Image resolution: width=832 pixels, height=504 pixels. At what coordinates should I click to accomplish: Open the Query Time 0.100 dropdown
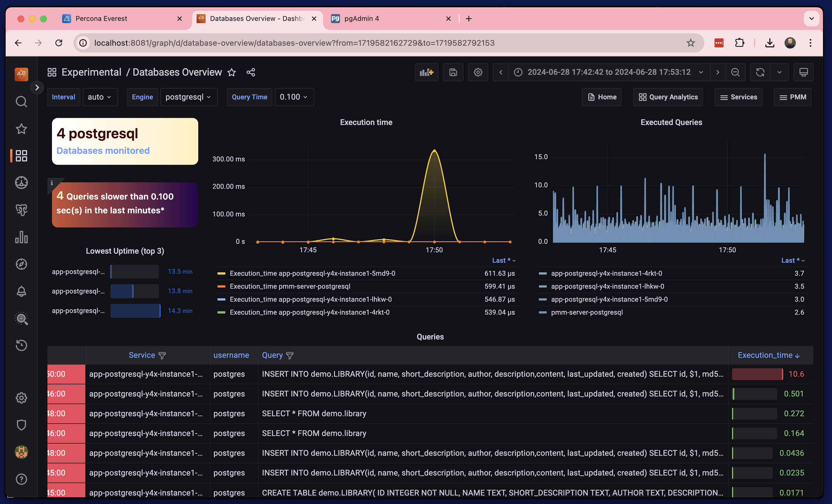[x=294, y=97]
